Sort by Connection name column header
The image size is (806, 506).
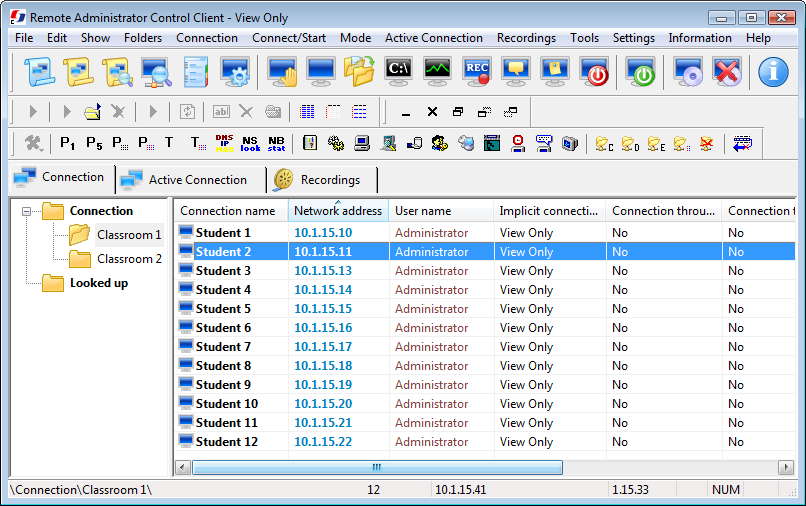click(x=231, y=211)
